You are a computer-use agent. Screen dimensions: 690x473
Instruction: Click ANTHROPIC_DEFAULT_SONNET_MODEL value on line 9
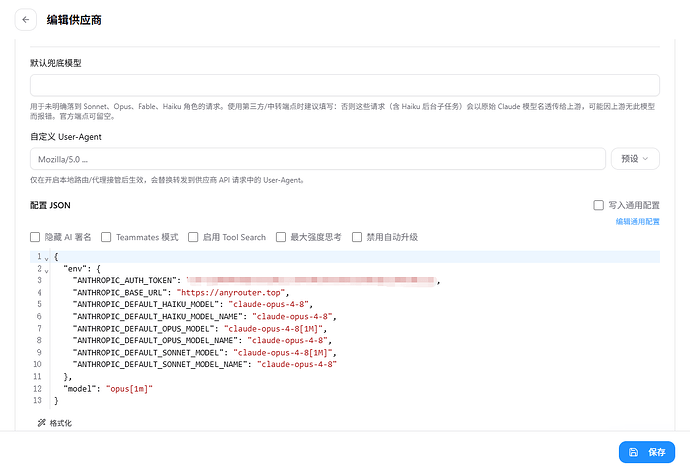point(283,352)
